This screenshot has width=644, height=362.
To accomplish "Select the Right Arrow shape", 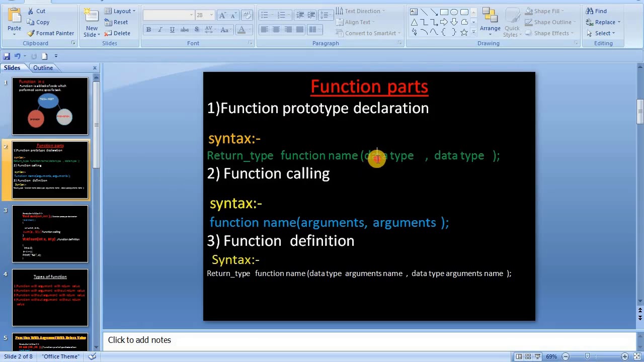I will point(444,22).
